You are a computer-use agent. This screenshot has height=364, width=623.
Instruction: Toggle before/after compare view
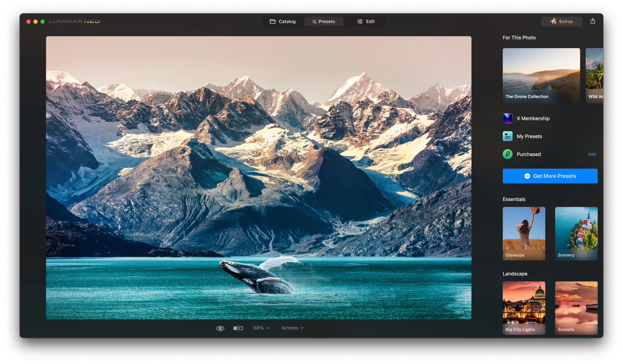coord(238,328)
